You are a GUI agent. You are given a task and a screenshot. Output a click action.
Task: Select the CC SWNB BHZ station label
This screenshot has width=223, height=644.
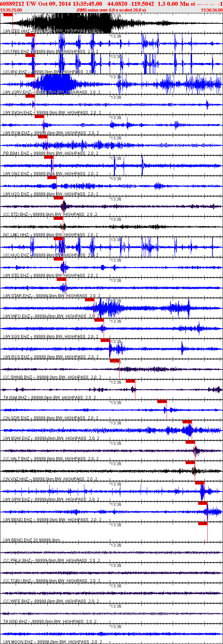point(52,377)
